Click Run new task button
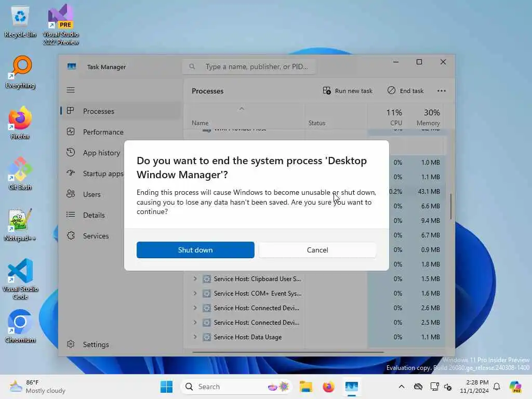The width and height of the screenshot is (532, 399). click(348, 90)
